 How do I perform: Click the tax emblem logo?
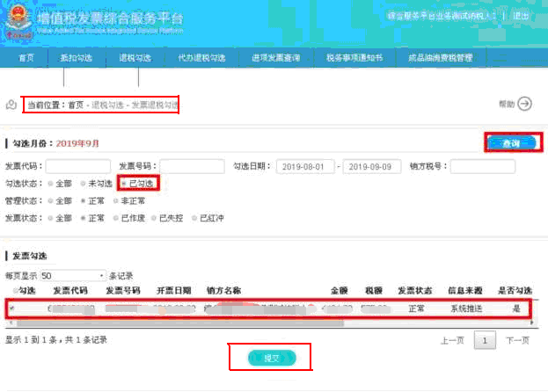click(x=19, y=21)
